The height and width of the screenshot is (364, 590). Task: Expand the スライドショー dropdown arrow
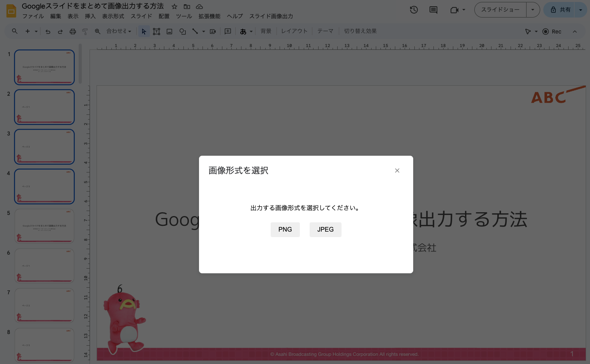point(532,10)
